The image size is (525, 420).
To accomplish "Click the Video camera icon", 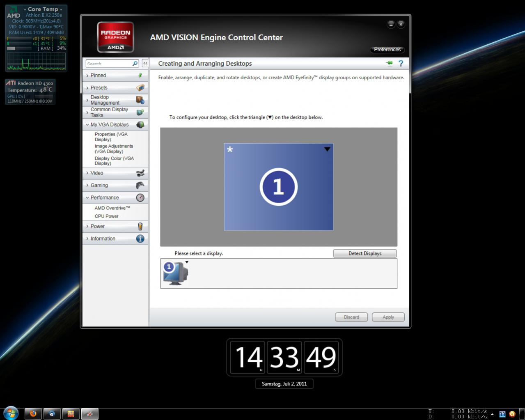I will tap(140, 173).
